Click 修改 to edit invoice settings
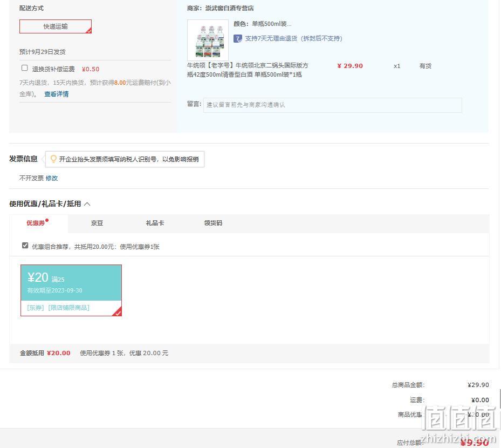This screenshot has height=448, width=501. click(x=51, y=178)
